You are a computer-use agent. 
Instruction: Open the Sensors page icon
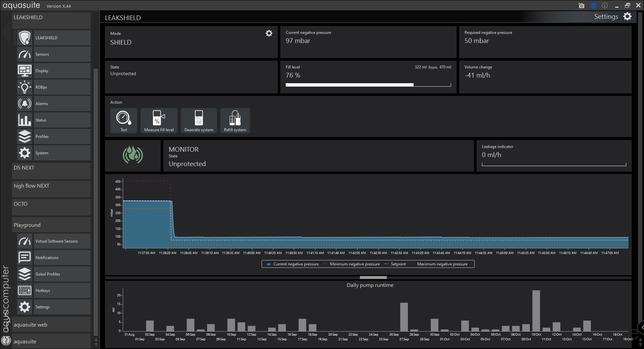click(25, 54)
